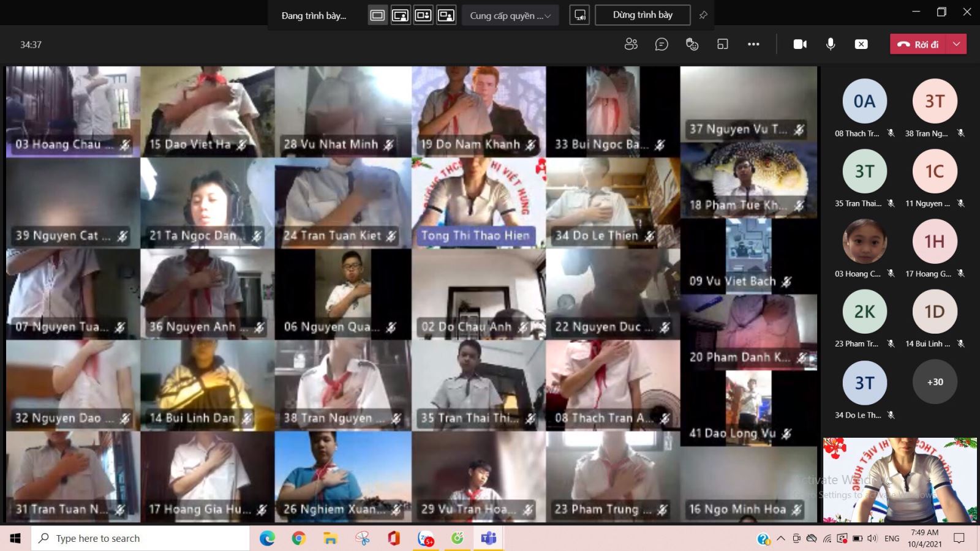Toggle include computer sound in sharing

pyautogui.click(x=579, y=15)
